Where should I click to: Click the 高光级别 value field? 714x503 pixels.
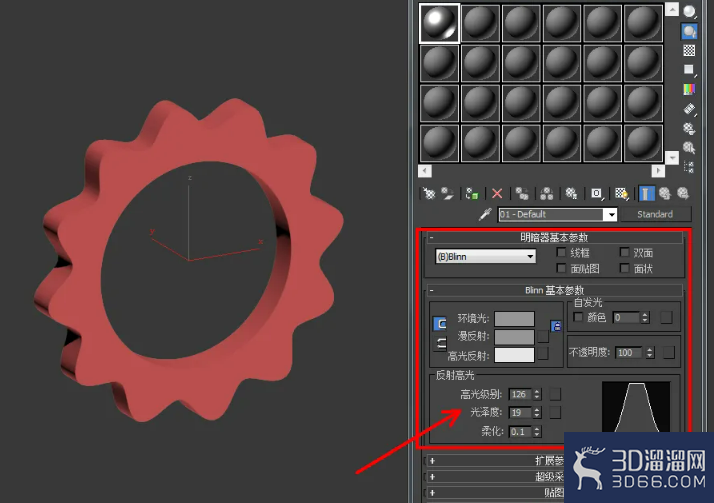click(520, 394)
